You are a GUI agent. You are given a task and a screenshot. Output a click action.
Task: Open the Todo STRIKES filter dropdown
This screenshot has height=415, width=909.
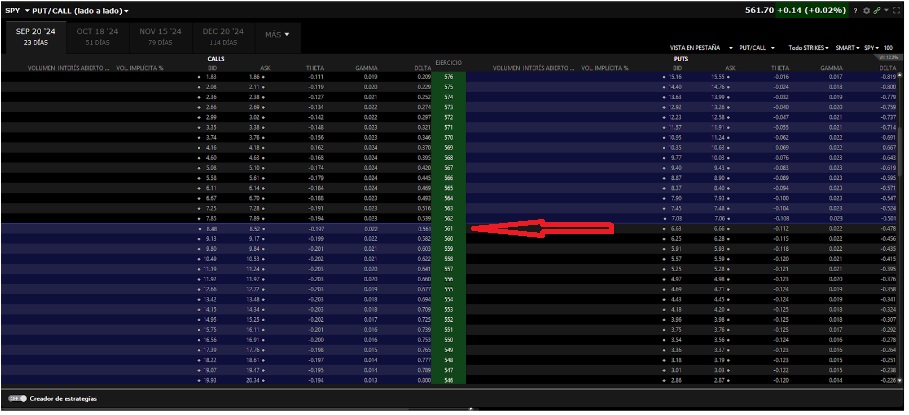click(x=810, y=47)
